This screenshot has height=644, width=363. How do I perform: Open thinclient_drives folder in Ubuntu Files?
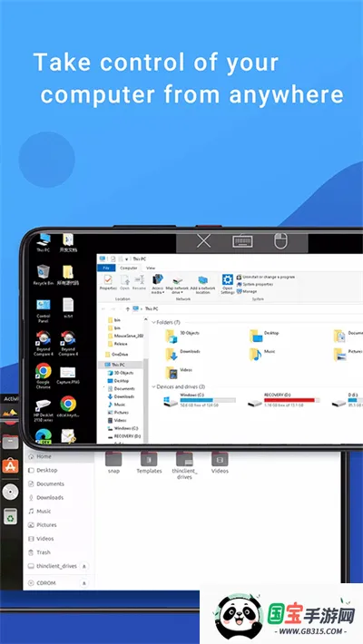(x=184, y=465)
